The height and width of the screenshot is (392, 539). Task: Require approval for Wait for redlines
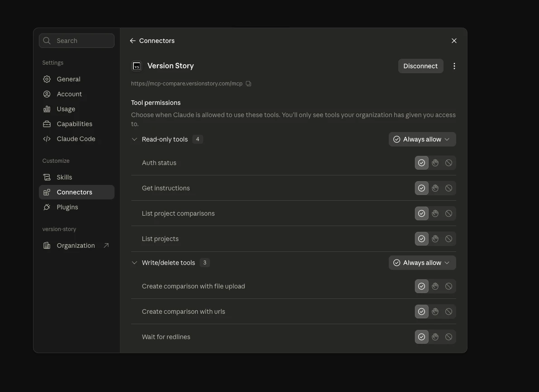pos(435,337)
